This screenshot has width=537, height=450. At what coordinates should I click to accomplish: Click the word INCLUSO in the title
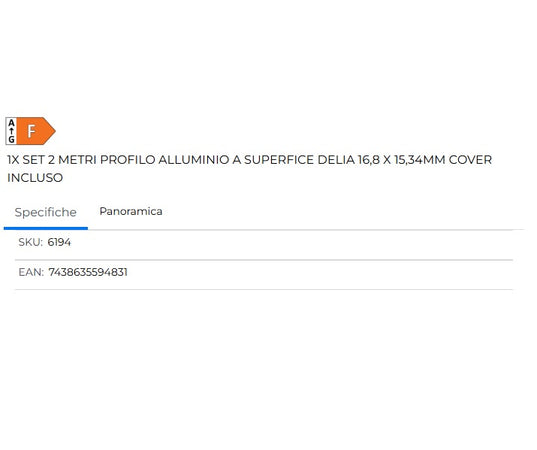click(35, 178)
